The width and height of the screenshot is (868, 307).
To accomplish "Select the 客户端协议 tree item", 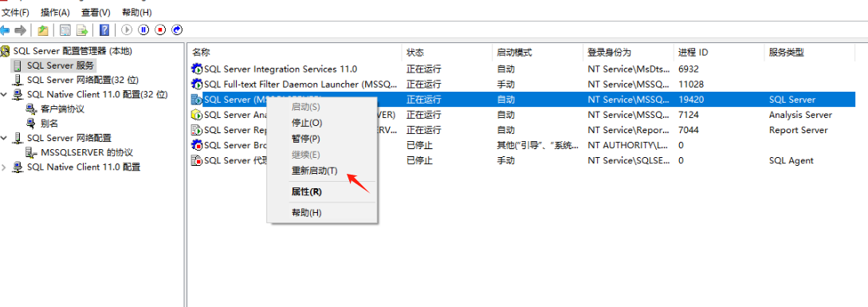I will pos(62,108).
